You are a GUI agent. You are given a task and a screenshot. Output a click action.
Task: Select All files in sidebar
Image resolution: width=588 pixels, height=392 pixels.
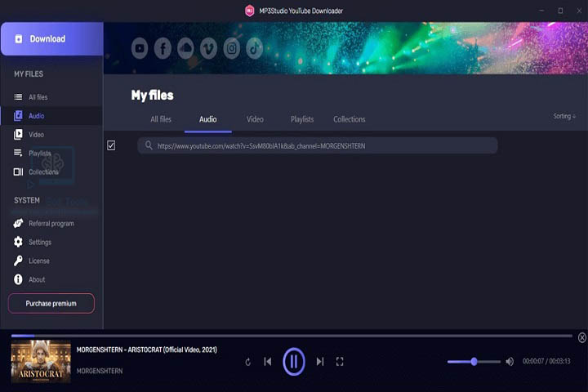click(51, 97)
